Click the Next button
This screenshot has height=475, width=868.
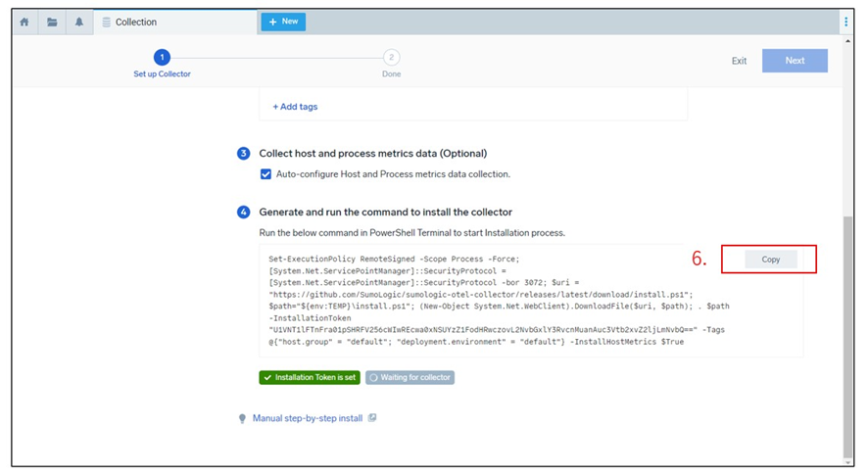795,61
